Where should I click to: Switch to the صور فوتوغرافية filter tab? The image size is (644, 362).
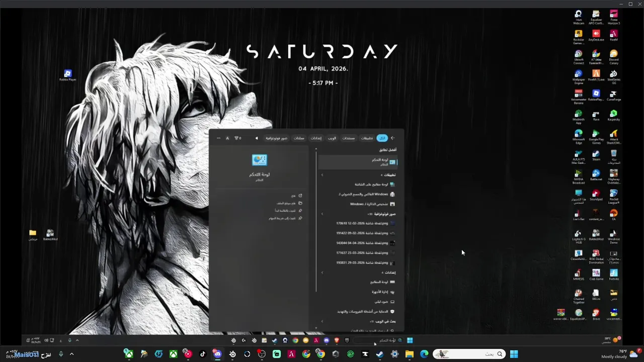point(277,138)
